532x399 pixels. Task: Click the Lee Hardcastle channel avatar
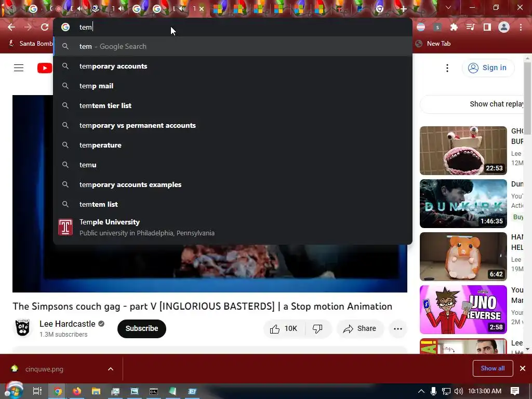pos(23,328)
